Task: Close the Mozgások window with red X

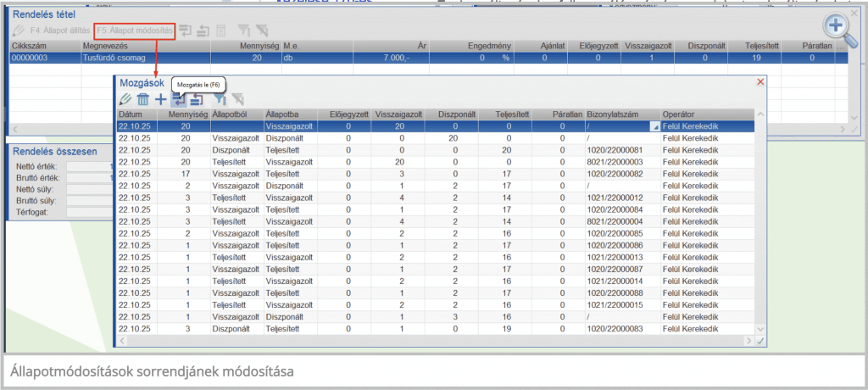Action: pos(760,81)
